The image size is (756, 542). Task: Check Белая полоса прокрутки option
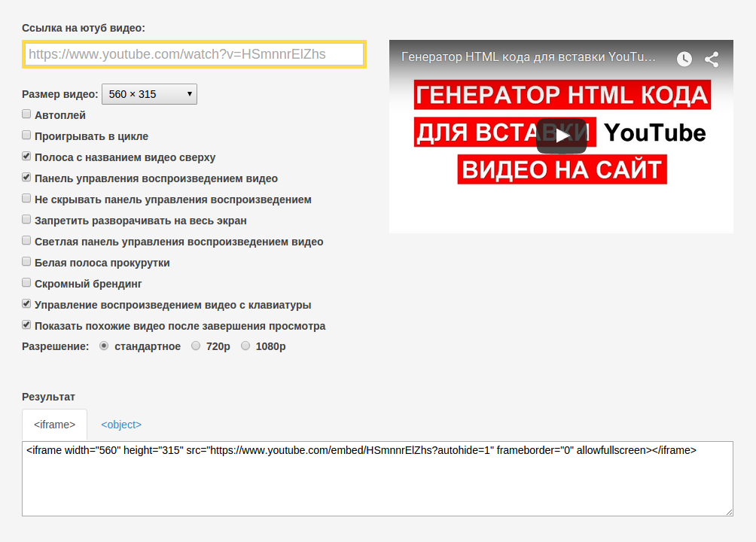point(26,261)
